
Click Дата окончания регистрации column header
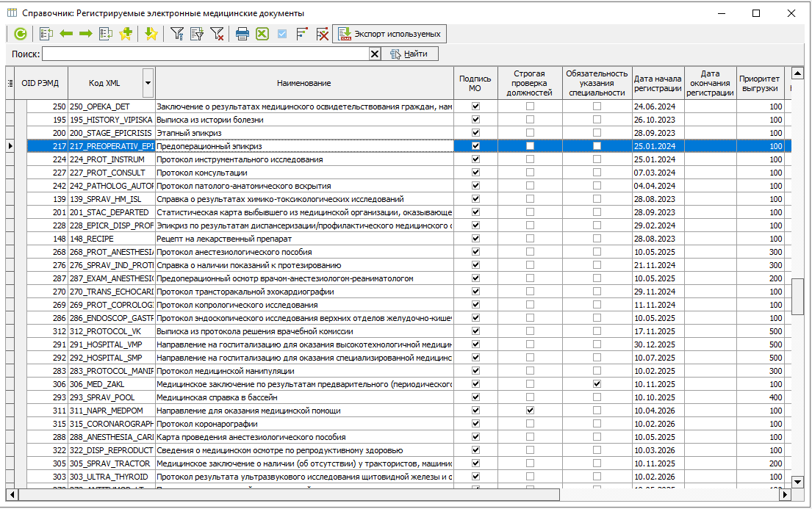[710, 83]
